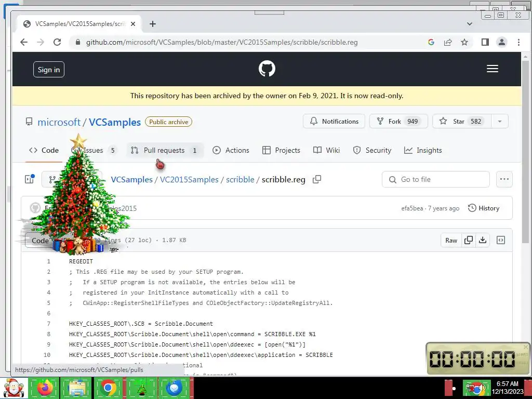
Task: Fork the repository with Fork 949 button
Action: (398, 122)
